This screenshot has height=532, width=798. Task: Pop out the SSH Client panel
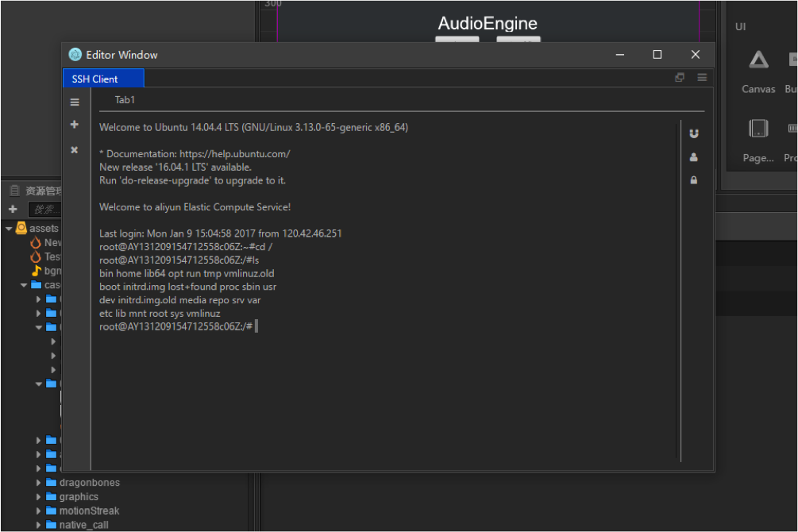point(680,77)
